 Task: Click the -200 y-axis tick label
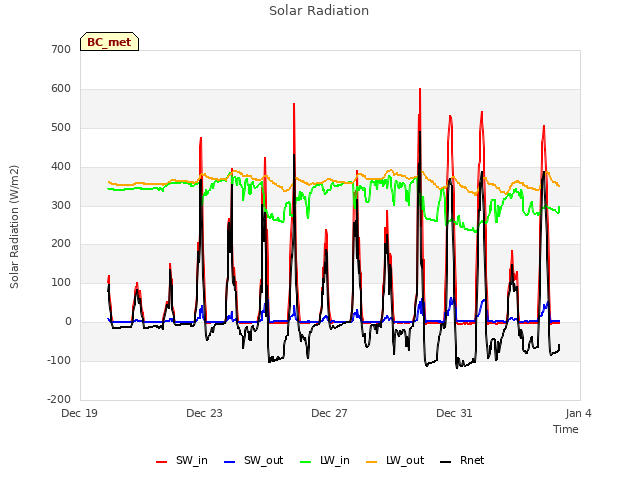coord(59,399)
